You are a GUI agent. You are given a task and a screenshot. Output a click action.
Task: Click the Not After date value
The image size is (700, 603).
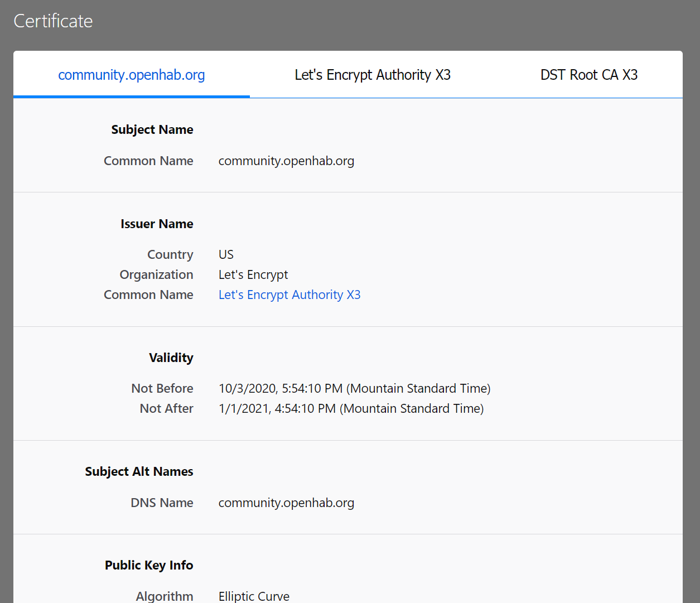(351, 408)
